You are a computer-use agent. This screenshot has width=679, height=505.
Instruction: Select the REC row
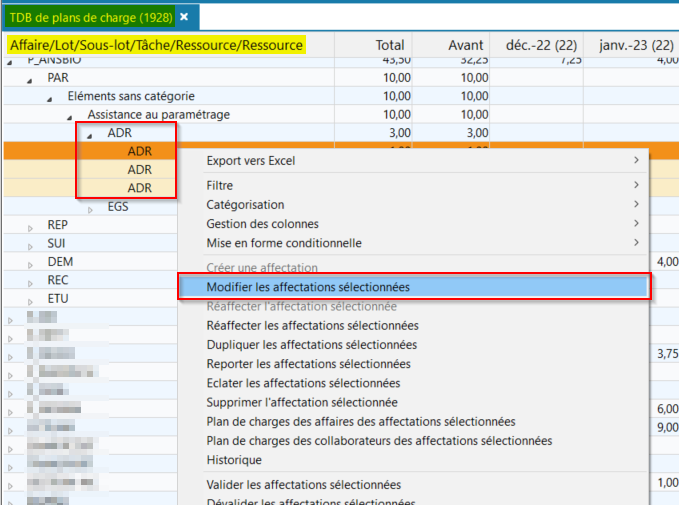58,280
